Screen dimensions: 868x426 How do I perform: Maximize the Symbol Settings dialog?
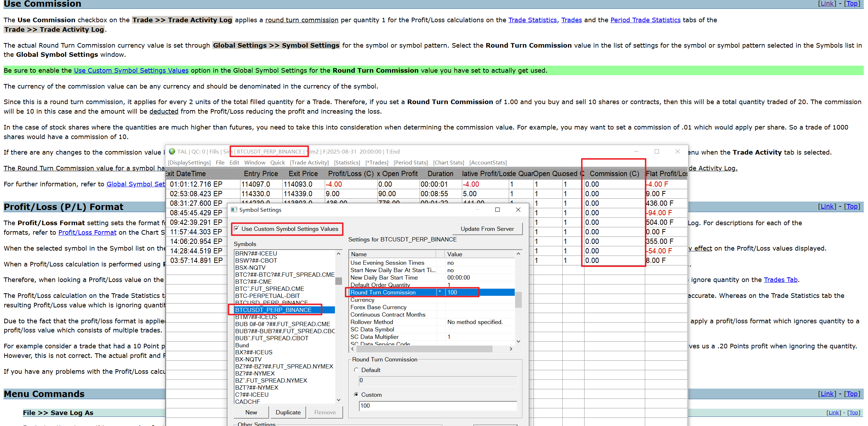[x=497, y=210]
